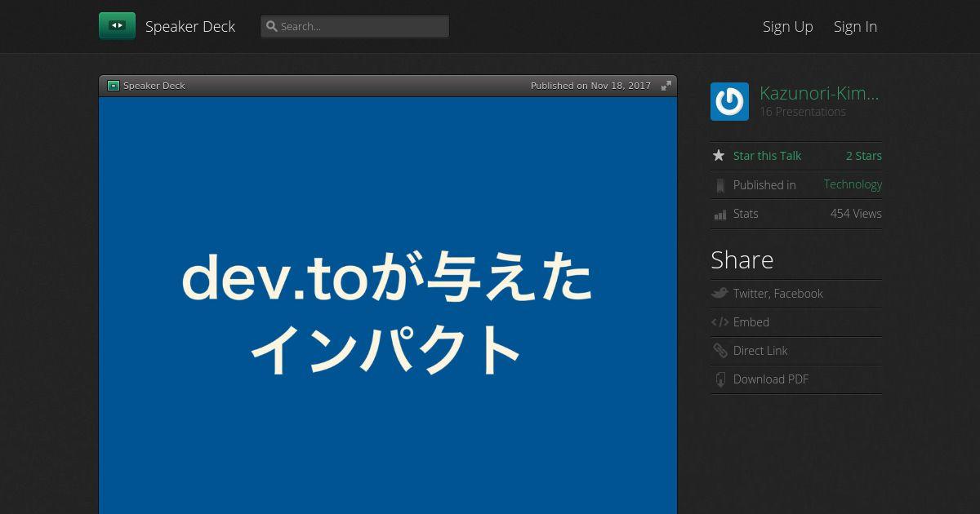Click the Published on Nov 18, 2017 text
This screenshot has height=514, width=980.
pyautogui.click(x=590, y=86)
